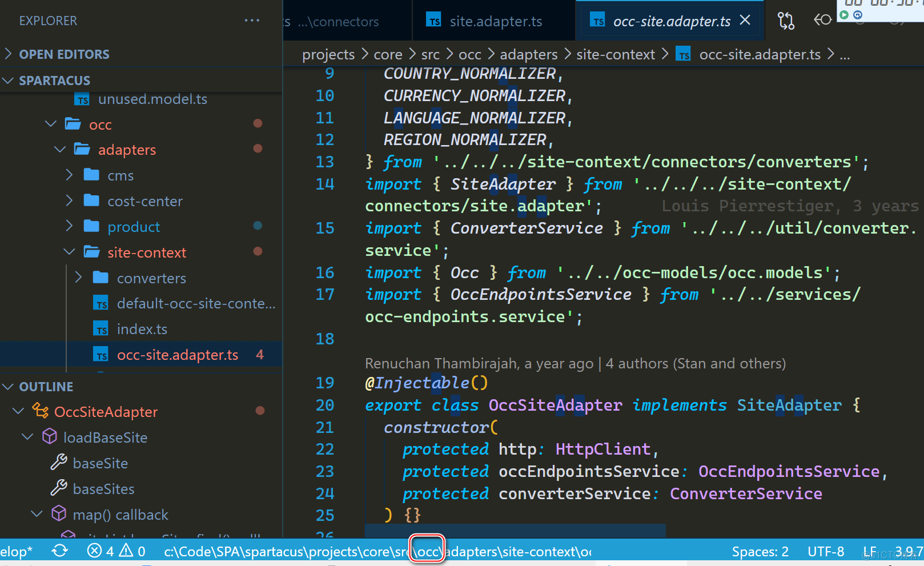Click the core breadcrumb
924x566 pixels.
[x=388, y=54]
